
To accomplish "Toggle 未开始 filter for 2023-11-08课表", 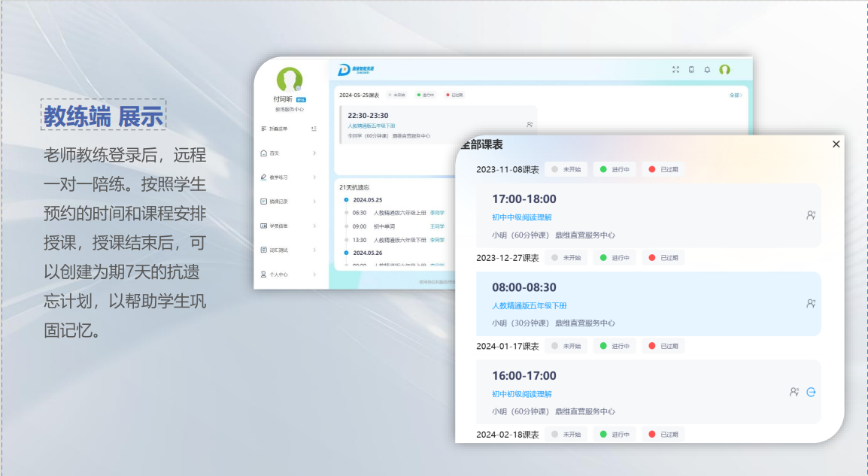I will pos(566,169).
